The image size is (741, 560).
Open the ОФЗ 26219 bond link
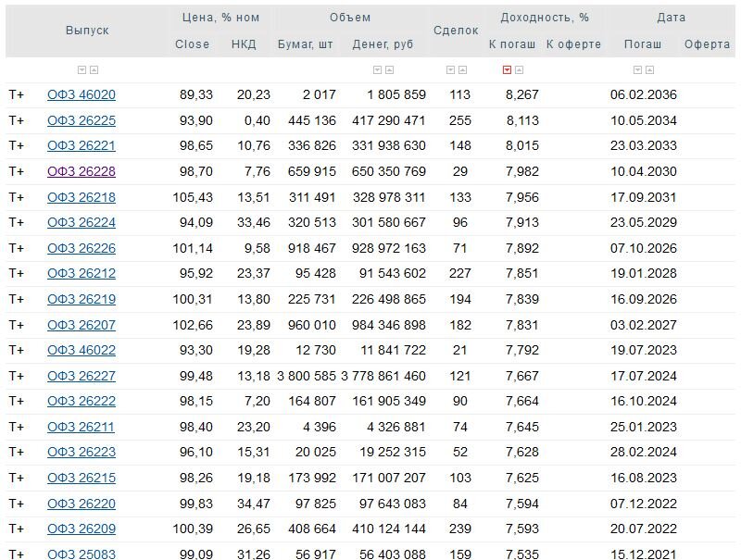[x=82, y=299]
